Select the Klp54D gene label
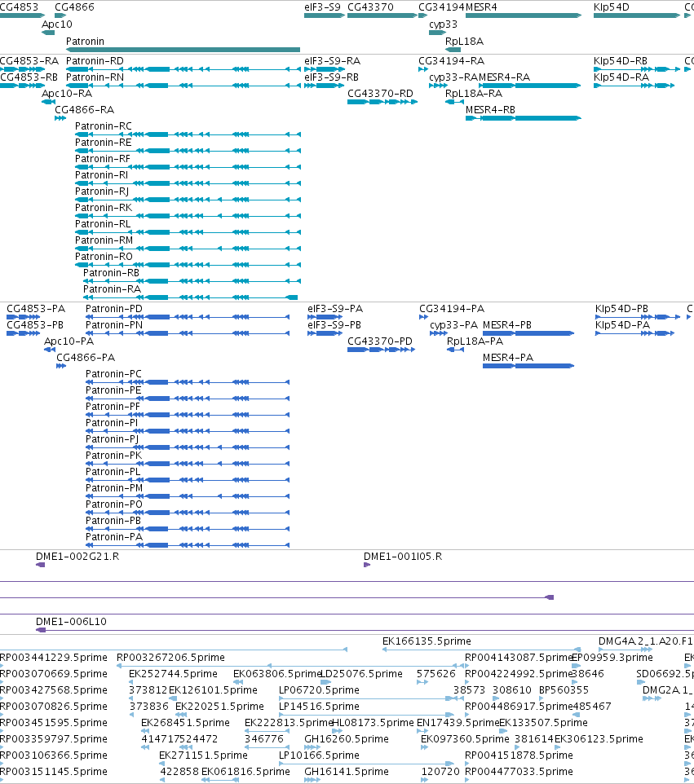The height and width of the screenshot is (784, 694). [612, 7]
